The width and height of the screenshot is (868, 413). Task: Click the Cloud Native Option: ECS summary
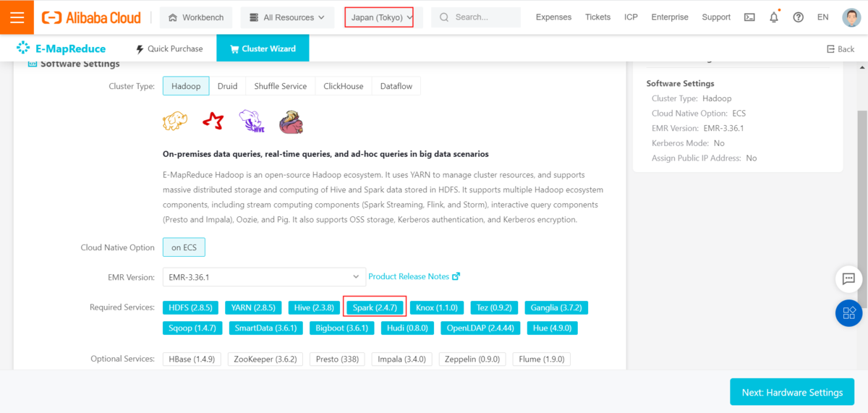point(699,114)
